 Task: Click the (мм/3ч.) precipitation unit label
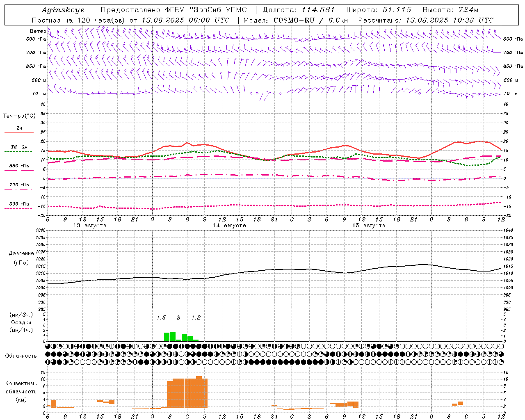[21, 315]
